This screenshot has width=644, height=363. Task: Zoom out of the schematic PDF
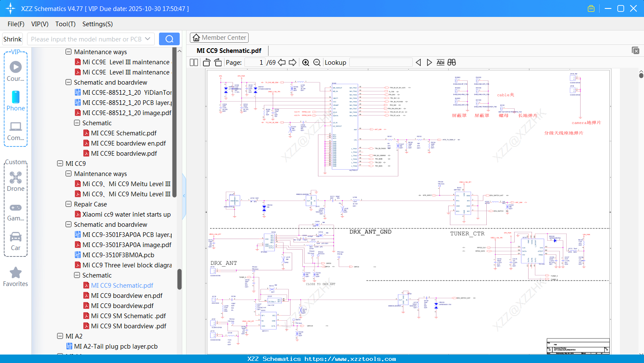tap(316, 62)
